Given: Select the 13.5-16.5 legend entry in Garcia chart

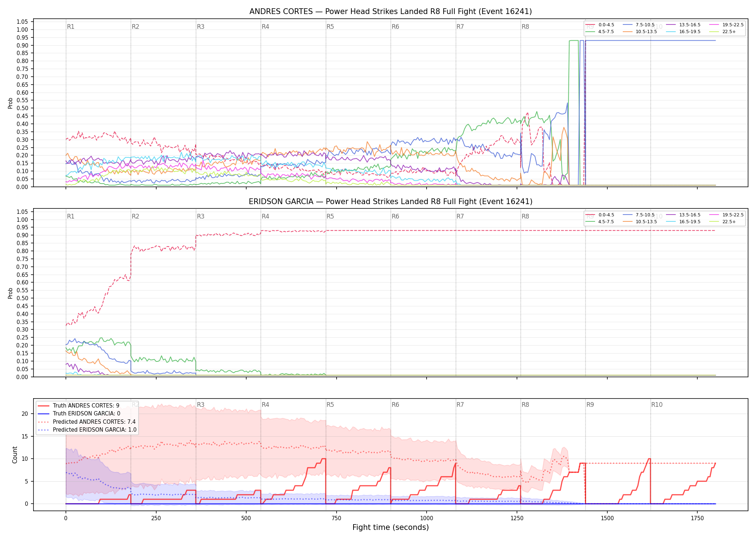Looking at the screenshot, I should click(x=683, y=215).
